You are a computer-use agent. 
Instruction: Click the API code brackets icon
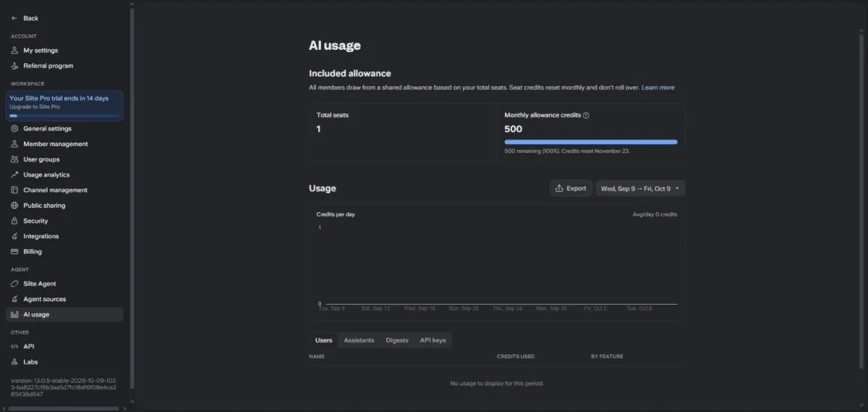14,347
